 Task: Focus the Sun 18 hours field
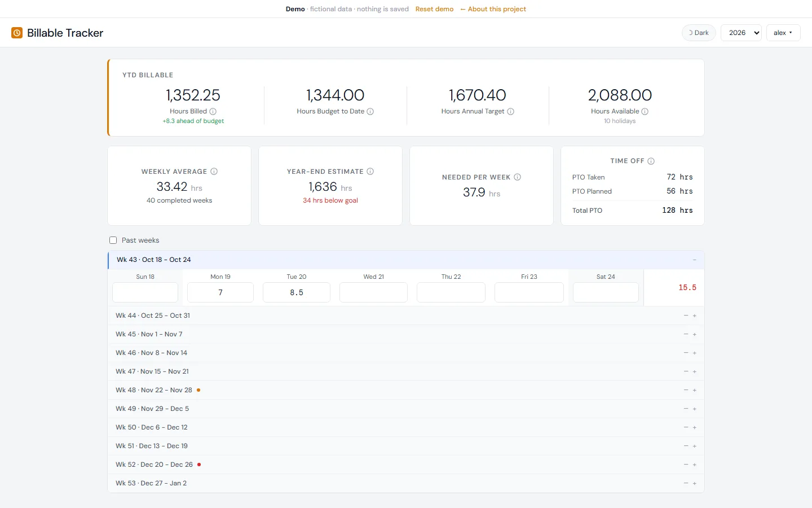[145, 292]
